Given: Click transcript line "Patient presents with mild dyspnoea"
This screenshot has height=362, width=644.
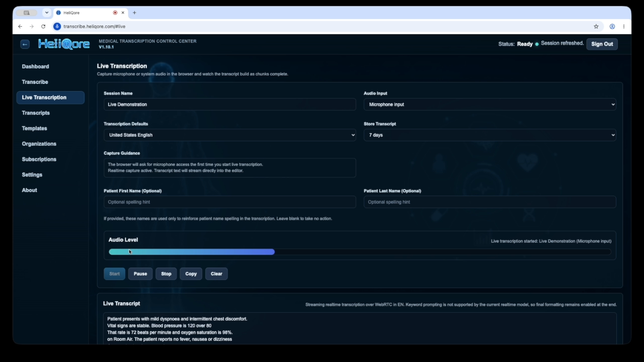Looking at the screenshot, I should pos(177,319).
